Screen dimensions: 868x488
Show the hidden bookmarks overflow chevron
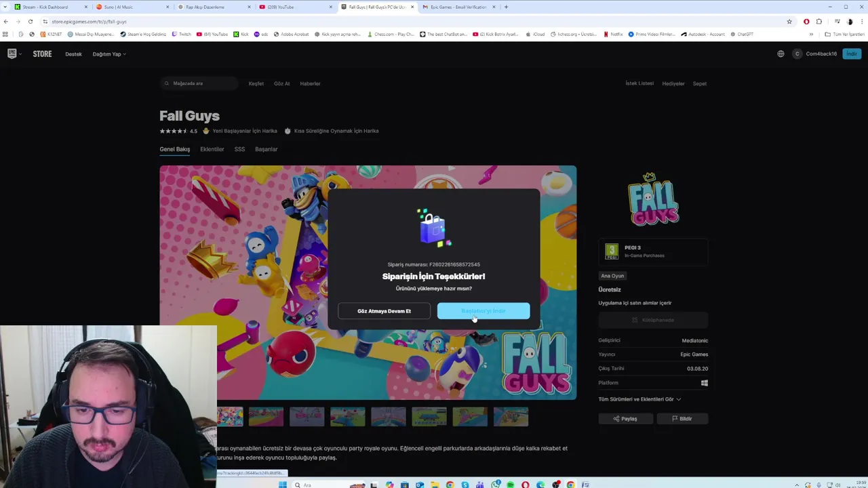pyautogui.click(x=811, y=34)
